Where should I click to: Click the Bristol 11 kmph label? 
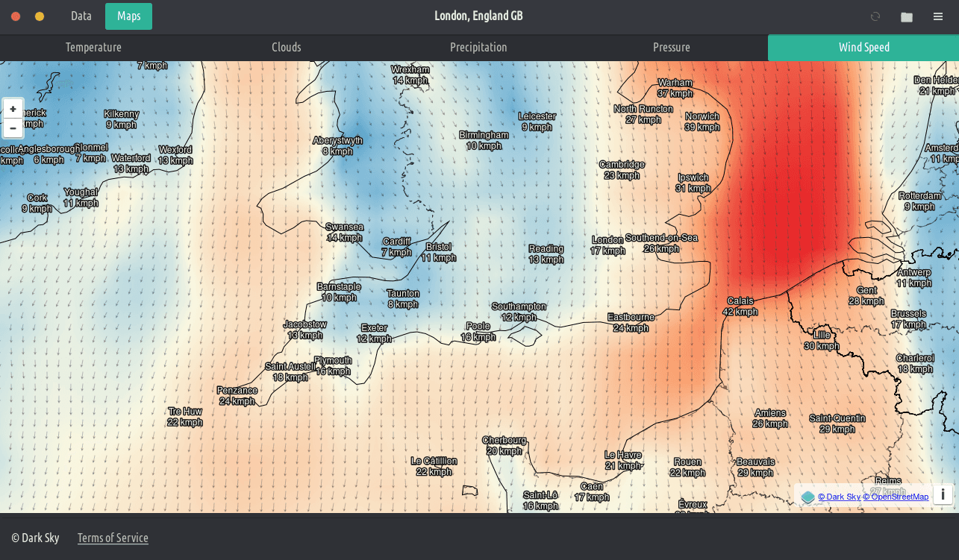[x=438, y=252]
